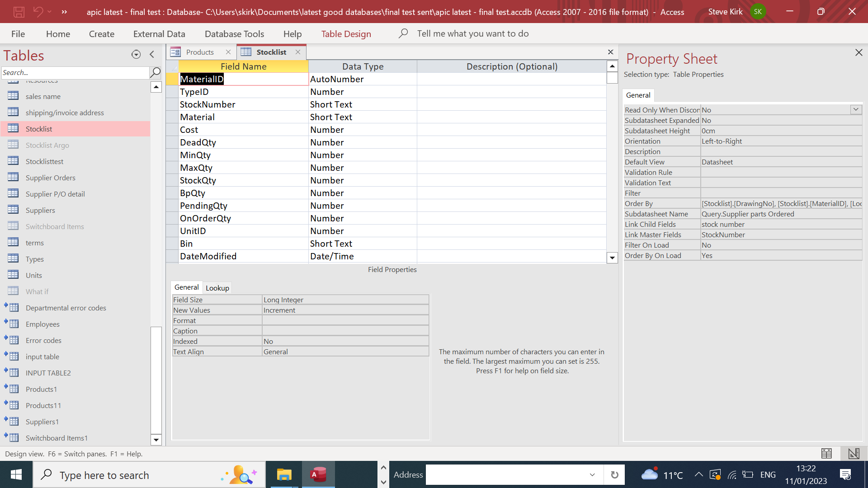Click the Default View property value
This screenshot has width=868, height=488.
[781, 162]
